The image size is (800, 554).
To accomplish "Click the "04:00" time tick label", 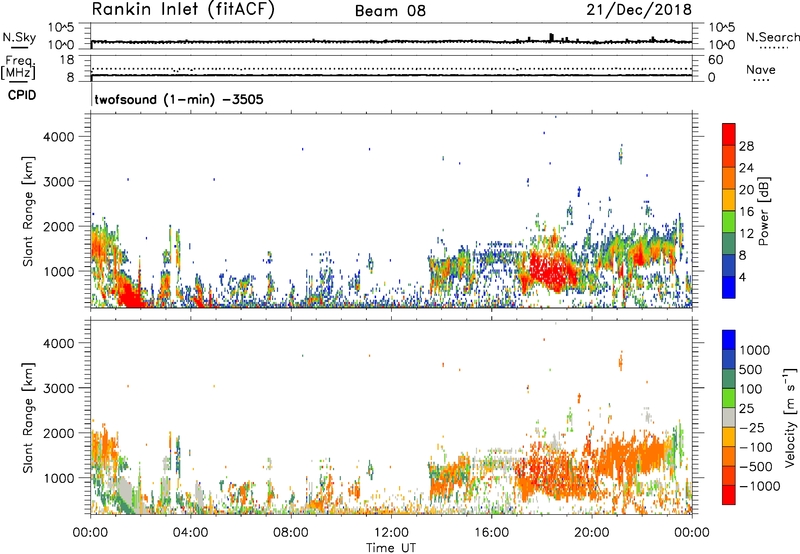I will coord(190,533).
